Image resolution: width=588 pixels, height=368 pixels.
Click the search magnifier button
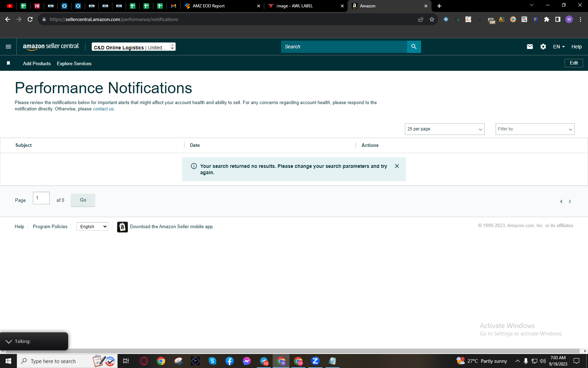click(x=414, y=47)
